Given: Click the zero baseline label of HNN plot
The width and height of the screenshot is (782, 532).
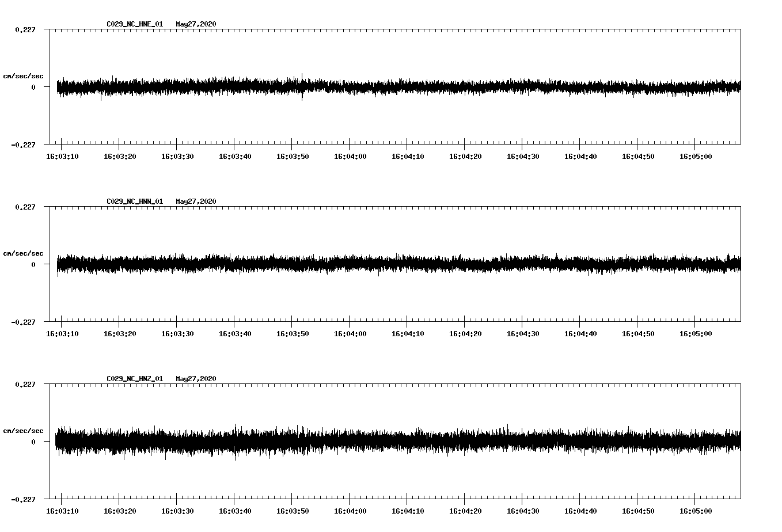Looking at the screenshot, I should [x=33, y=264].
